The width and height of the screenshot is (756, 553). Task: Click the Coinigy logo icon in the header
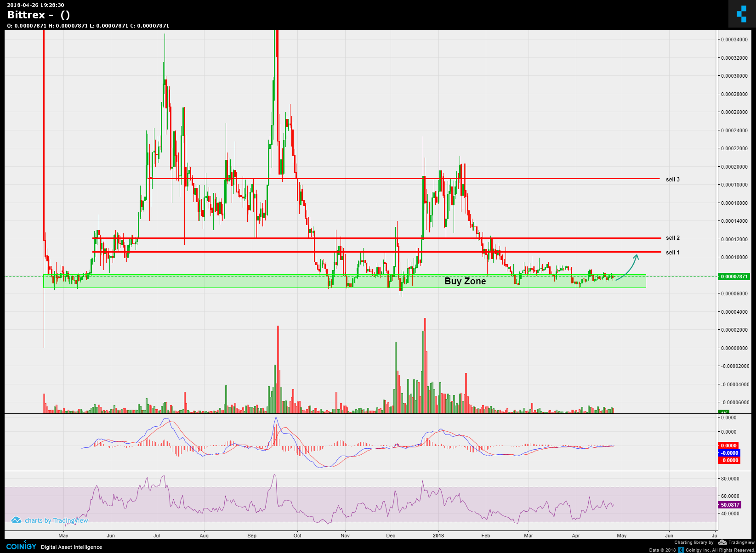point(741,14)
